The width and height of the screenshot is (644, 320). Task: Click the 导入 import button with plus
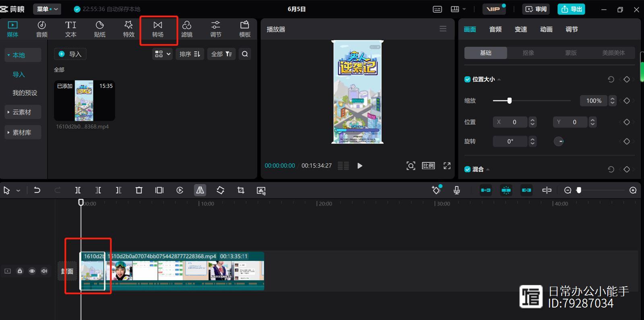tap(70, 54)
